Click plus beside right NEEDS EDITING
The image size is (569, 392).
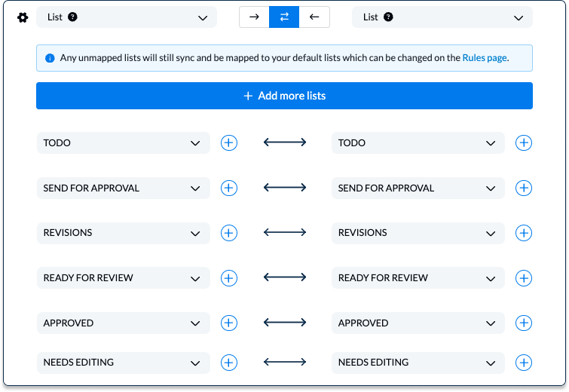click(524, 363)
